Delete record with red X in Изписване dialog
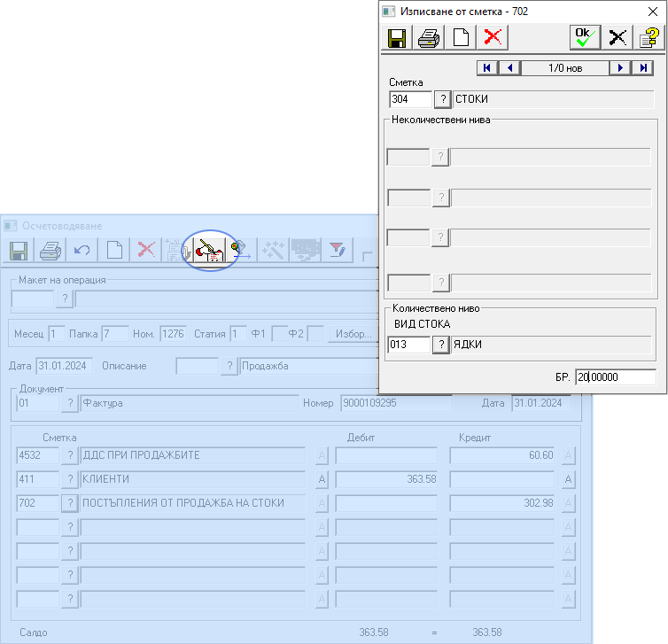Viewport: 668px width, 644px height. coord(493,37)
